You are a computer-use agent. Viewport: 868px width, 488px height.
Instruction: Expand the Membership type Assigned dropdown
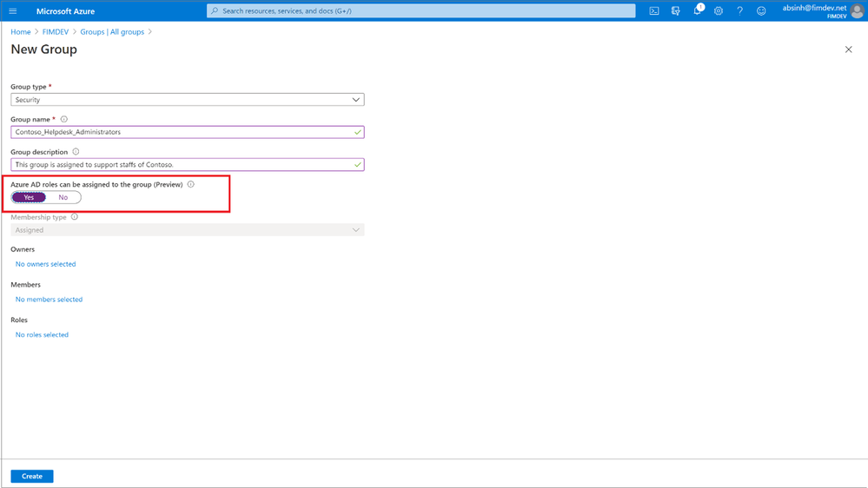[x=188, y=230]
